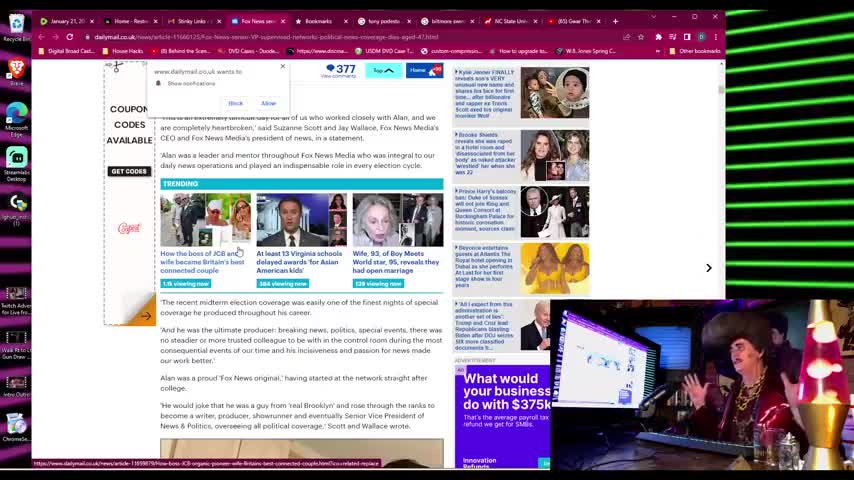The width and height of the screenshot is (854, 480).
Task: Open the Brooke Shields sidebar story
Action: point(485,153)
